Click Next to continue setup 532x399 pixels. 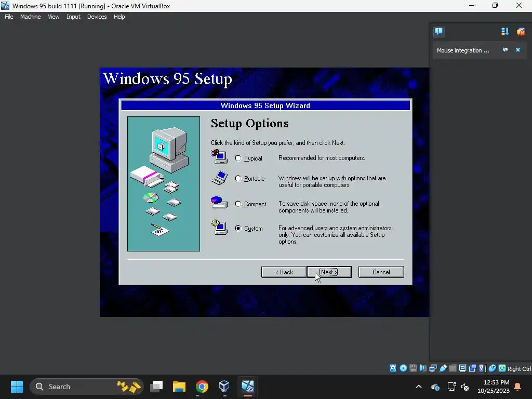pyautogui.click(x=329, y=272)
